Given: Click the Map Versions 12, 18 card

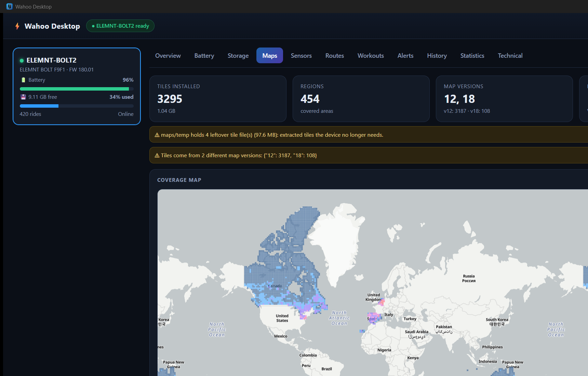Looking at the screenshot, I should click(504, 99).
